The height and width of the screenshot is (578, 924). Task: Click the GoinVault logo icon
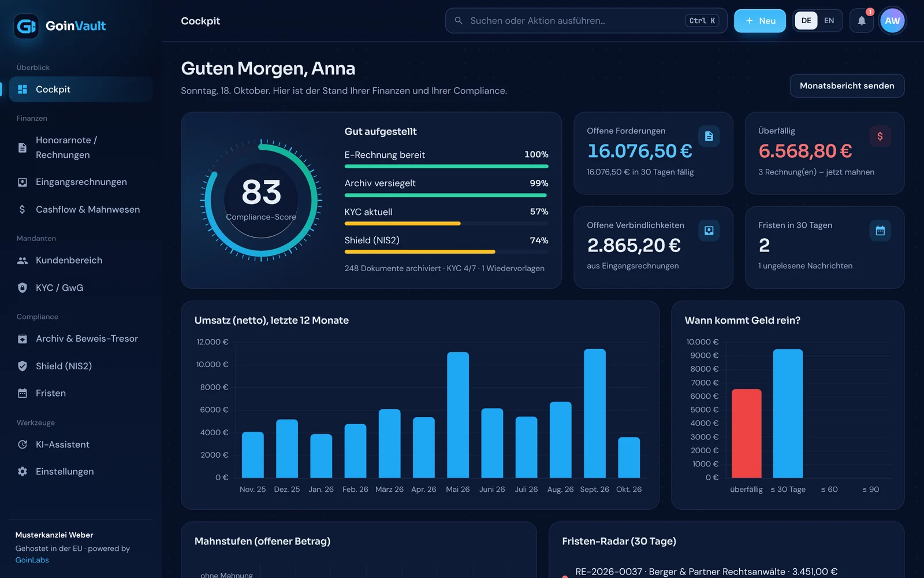click(26, 26)
